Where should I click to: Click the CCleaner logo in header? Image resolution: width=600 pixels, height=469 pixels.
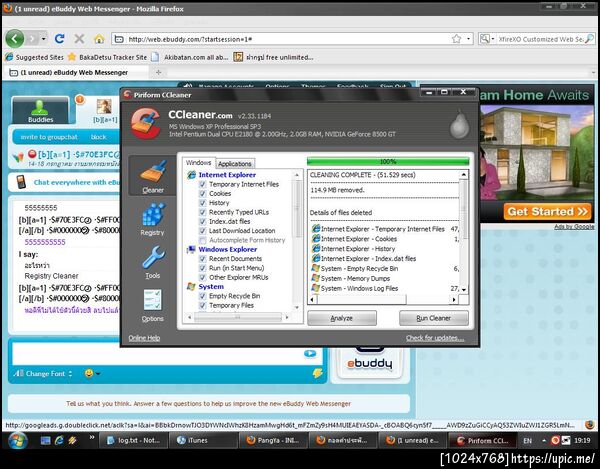[145, 123]
